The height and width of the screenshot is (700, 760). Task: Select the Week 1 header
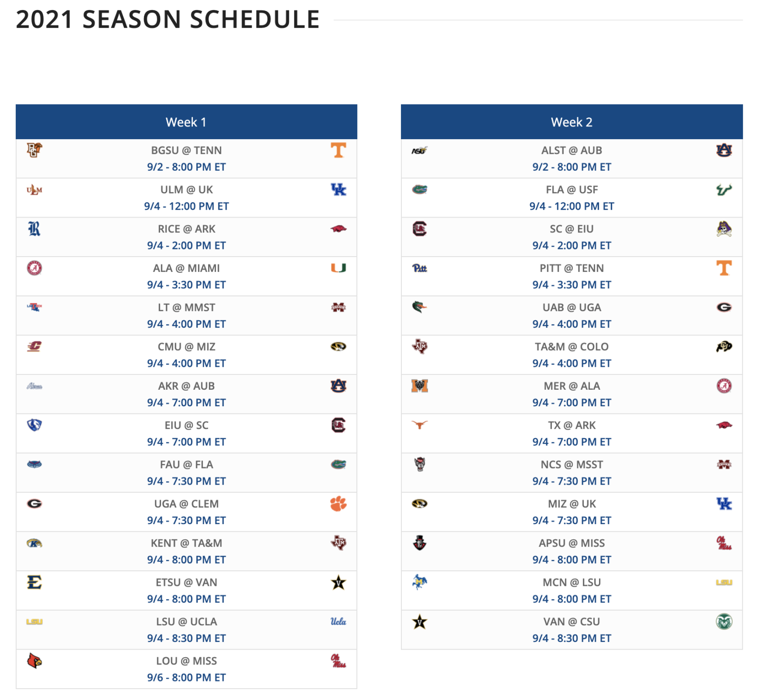coord(186,122)
